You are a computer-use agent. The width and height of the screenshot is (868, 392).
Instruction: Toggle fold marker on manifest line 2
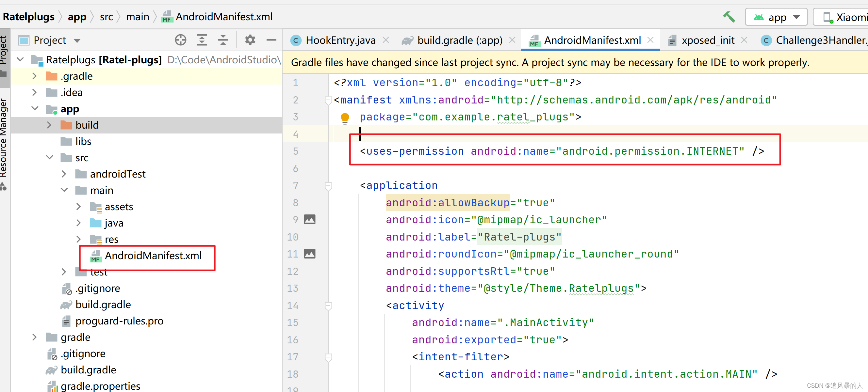[328, 100]
